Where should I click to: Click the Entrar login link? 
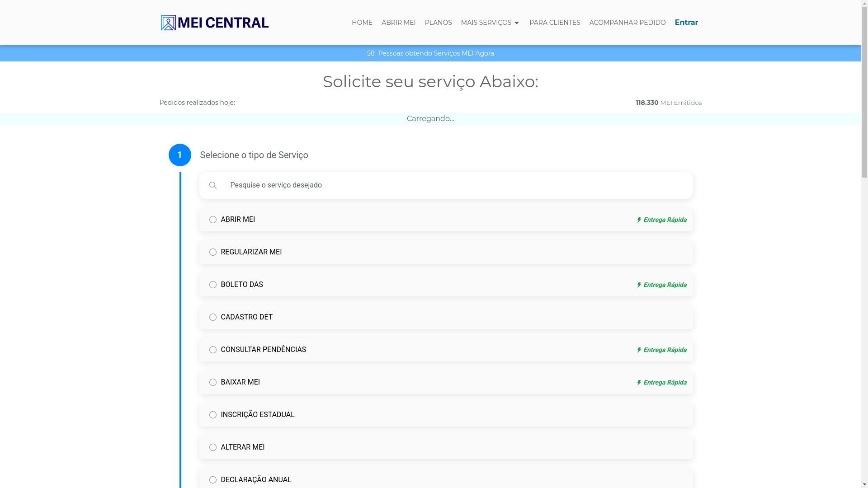(686, 23)
